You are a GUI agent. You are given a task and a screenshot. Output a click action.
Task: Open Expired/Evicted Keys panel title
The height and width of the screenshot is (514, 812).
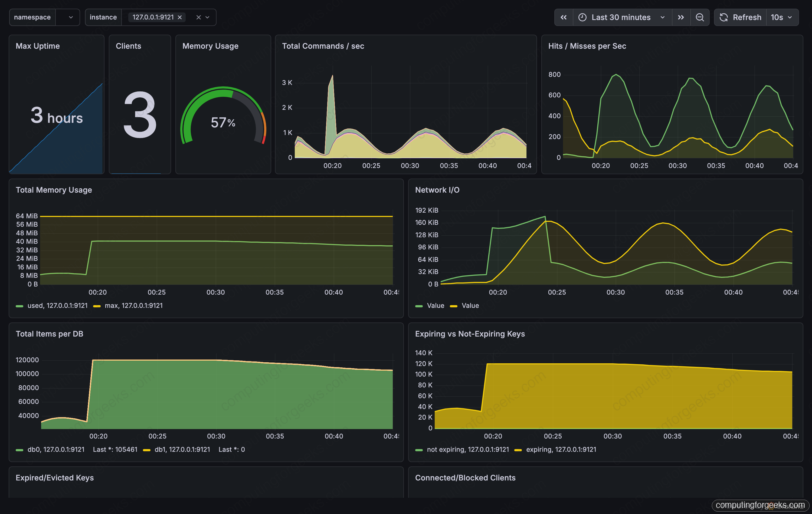[x=55, y=477]
